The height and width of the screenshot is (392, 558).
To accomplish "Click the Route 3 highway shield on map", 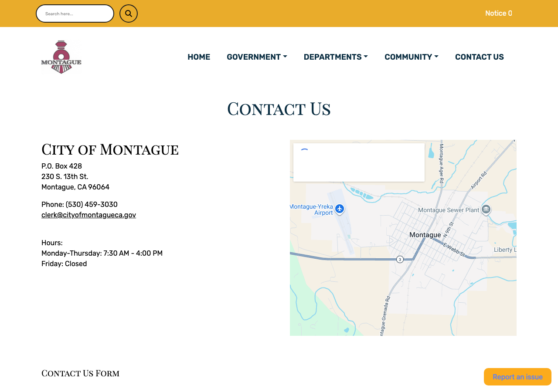I will 400,259.
